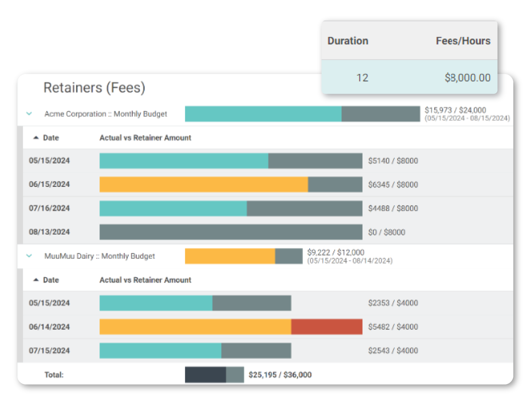This screenshot has width=532, height=399.
Task: Click the dark Total progress bar
Action: point(205,375)
